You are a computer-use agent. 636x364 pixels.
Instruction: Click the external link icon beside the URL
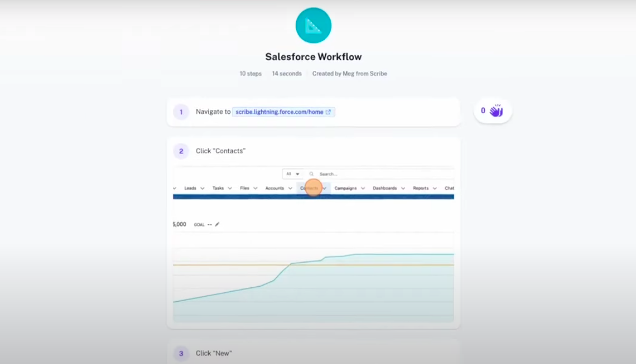328,112
